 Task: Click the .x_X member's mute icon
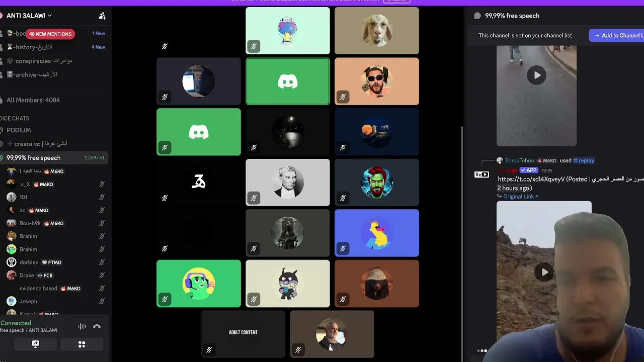click(x=102, y=185)
